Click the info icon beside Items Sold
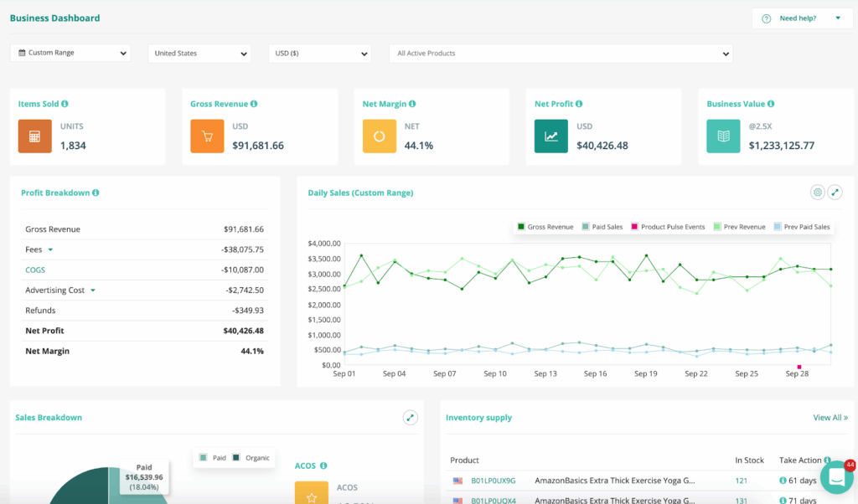Image resolution: width=858 pixels, height=504 pixels. click(65, 104)
